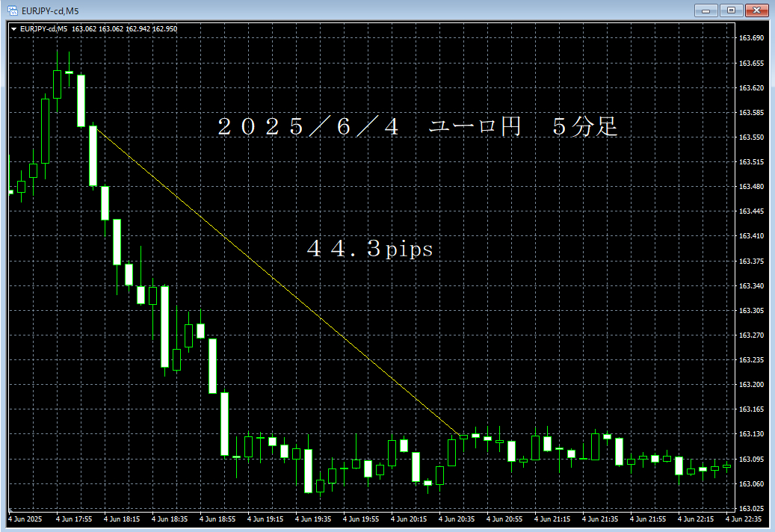Click the bid price 163.062 in quote line
This screenshot has width=775, height=532.
[x=85, y=28]
